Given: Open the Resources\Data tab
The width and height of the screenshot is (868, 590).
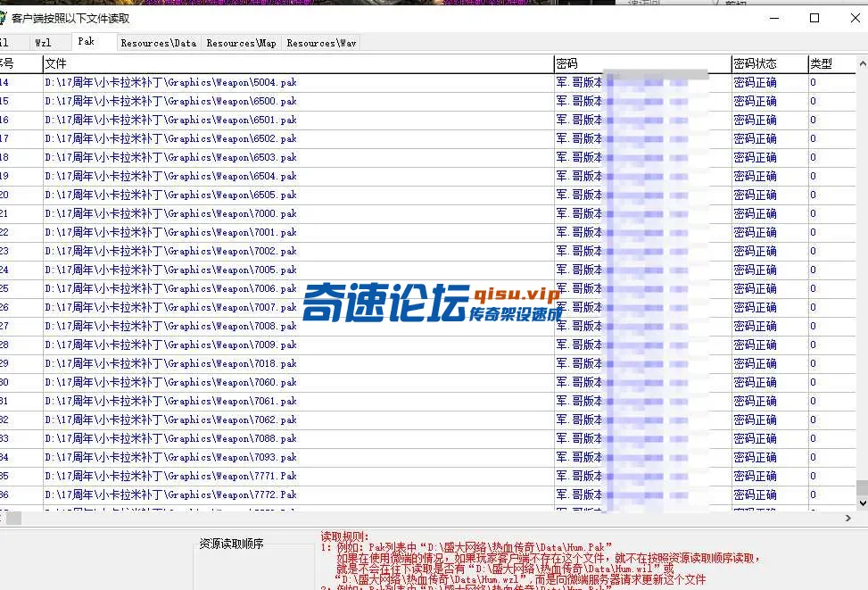Looking at the screenshot, I should click(x=159, y=43).
